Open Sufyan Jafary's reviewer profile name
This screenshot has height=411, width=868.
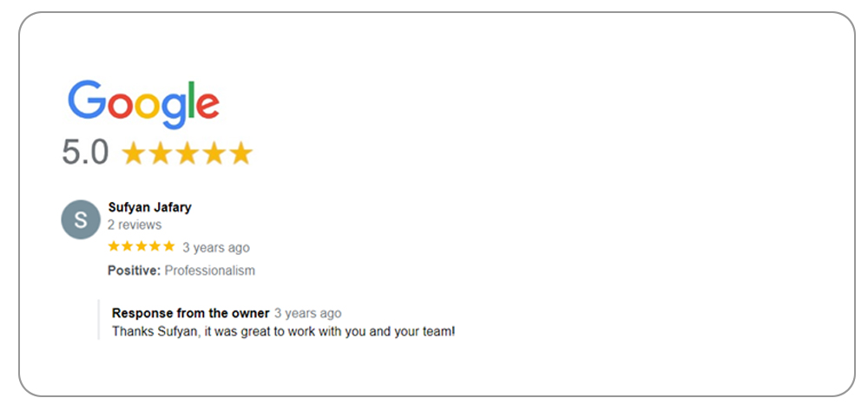149,207
